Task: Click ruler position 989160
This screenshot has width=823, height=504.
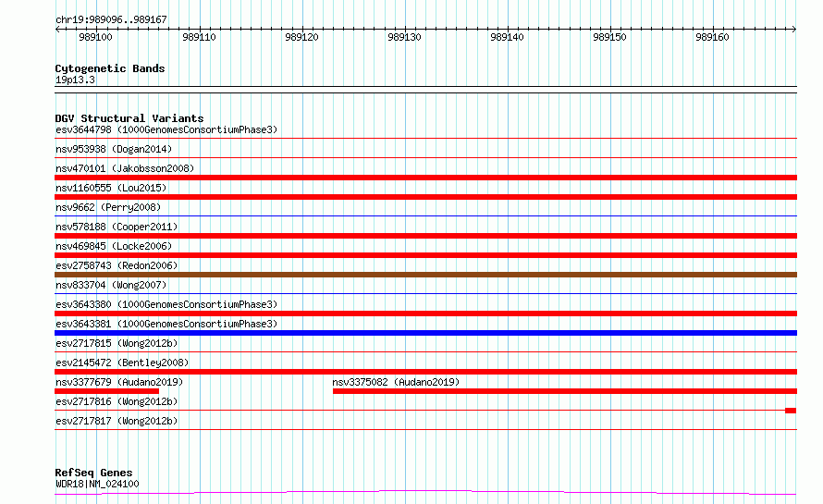Action: (712, 37)
